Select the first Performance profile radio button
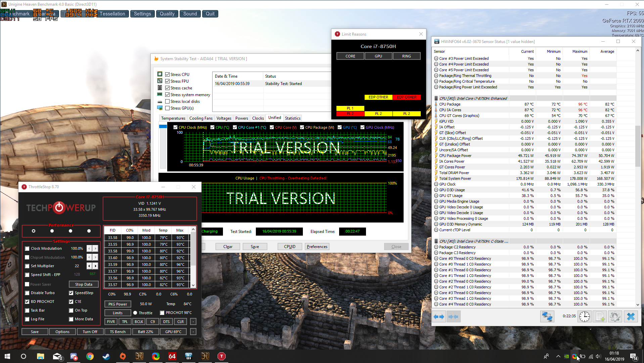Image resolution: width=644 pixels, height=363 pixels. (33, 231)
